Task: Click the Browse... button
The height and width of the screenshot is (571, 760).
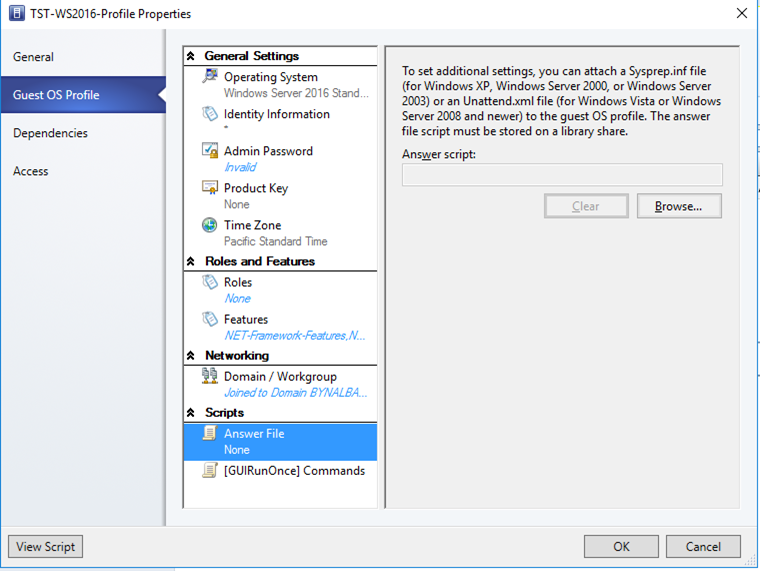Action: pyautogui.click(x=679, y=206)
